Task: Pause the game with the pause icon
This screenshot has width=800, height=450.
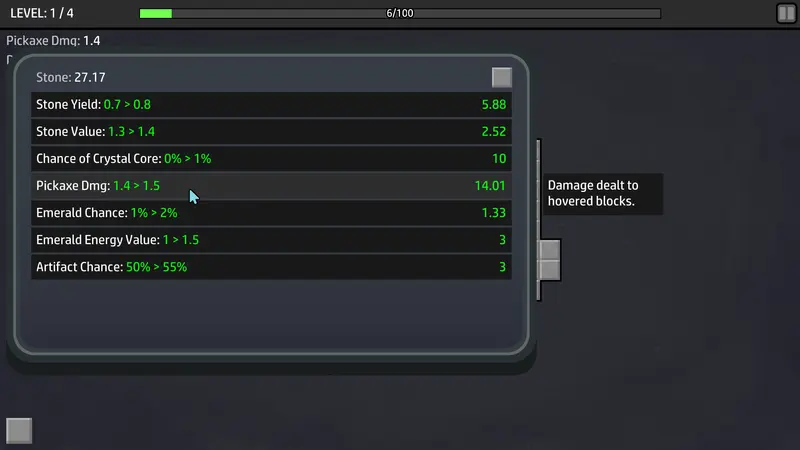Action: [786, 13]
